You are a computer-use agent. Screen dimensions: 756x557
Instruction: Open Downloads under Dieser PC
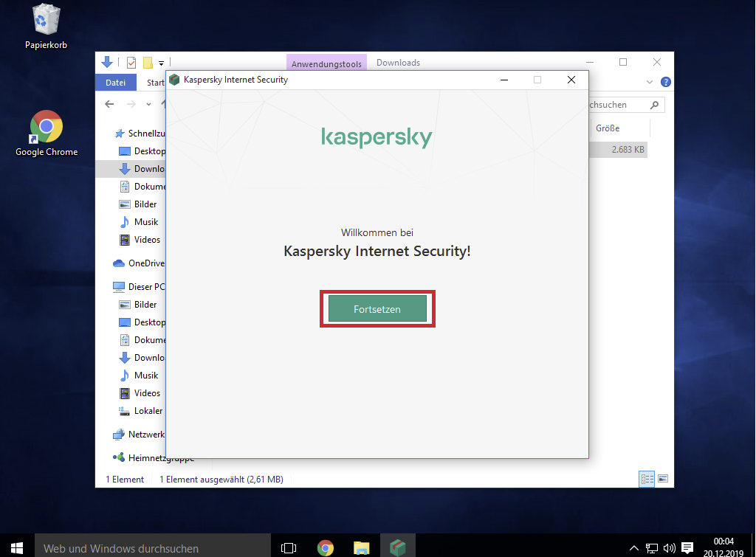point(142,358)
